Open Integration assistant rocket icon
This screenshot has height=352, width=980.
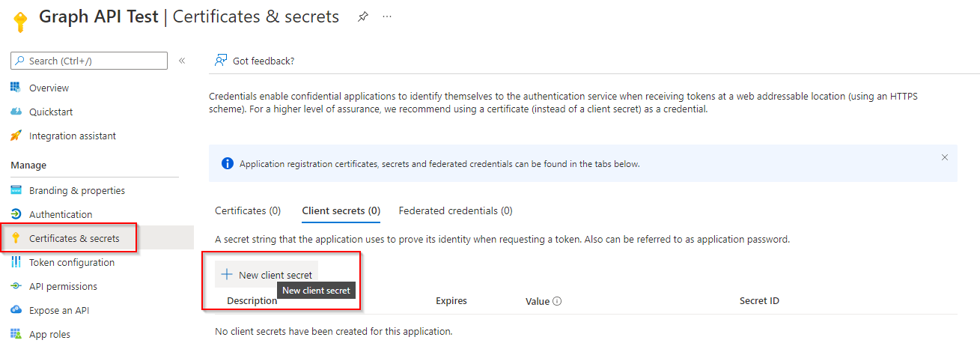(16, 136)
